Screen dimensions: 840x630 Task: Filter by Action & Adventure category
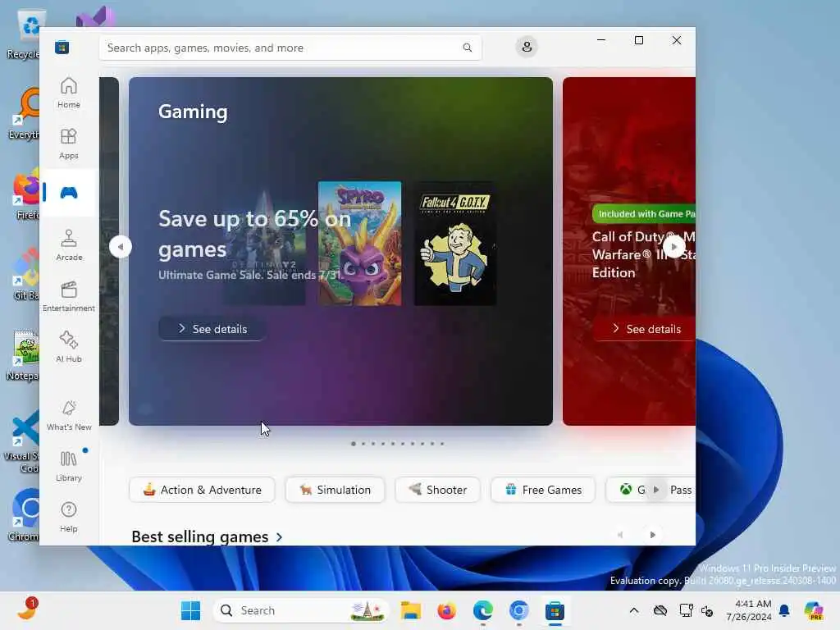(202, 490)
